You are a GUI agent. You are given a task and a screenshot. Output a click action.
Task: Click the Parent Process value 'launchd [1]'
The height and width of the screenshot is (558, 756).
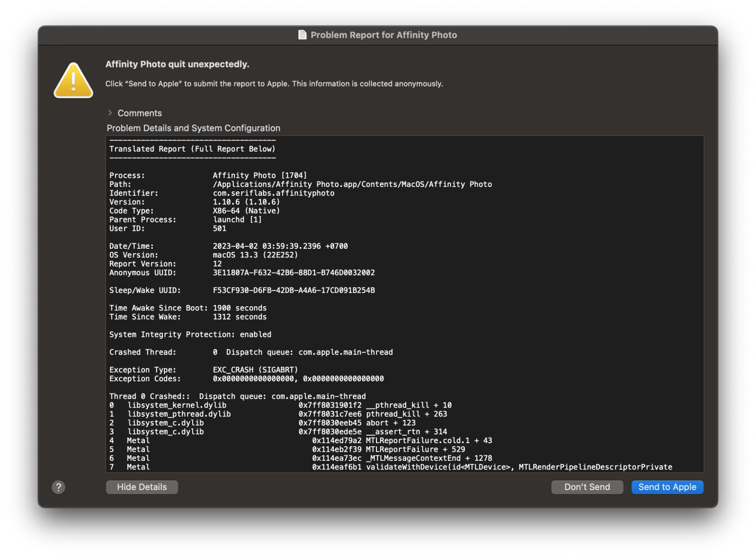pos(237,220)
